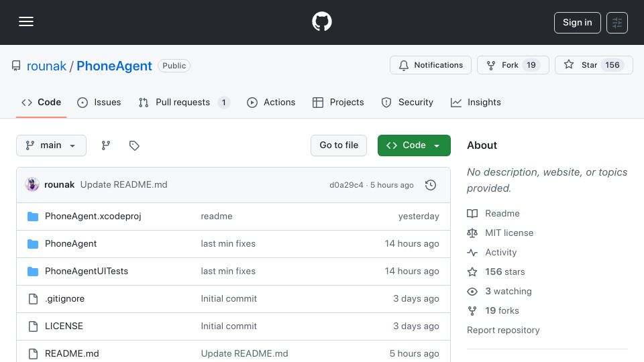The image size is (644, 362).
Task: Click the watching eye icon
Action: point(472,292)
